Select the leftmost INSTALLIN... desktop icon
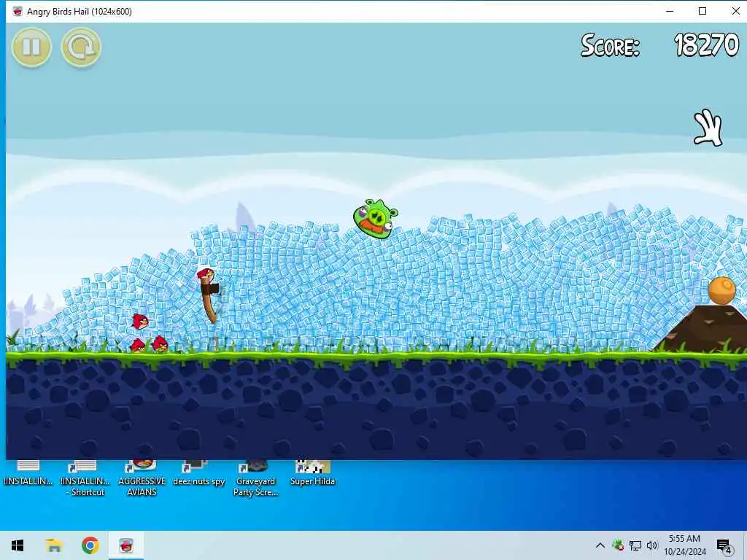This screenshot has height=560, width=747. (28, 473)
